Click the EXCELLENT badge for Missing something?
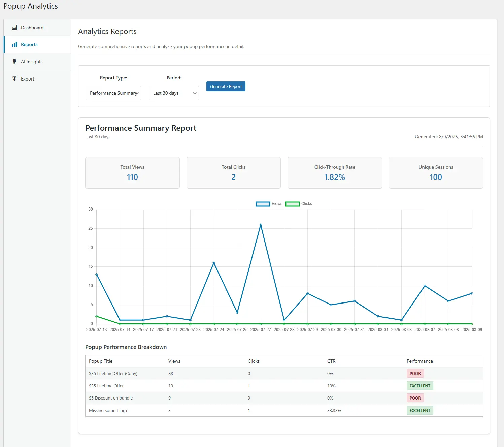The image size is (504, 447). tap(420, 410)
